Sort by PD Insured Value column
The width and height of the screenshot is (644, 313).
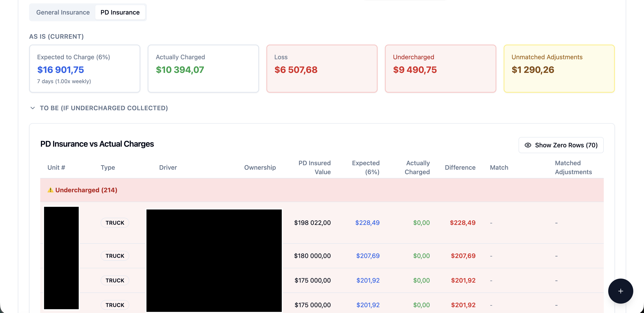pos(314,167)
